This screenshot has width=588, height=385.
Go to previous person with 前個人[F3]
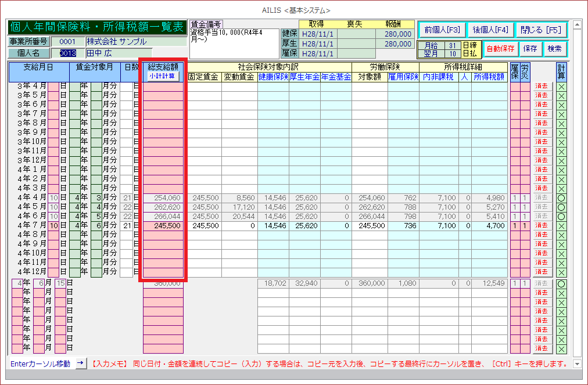tap(442, 30)
